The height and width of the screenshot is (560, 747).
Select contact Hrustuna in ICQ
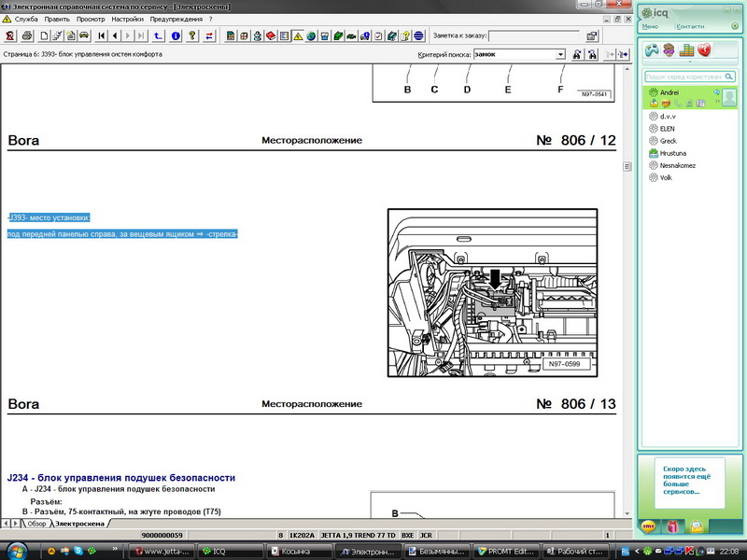point(673,153)
